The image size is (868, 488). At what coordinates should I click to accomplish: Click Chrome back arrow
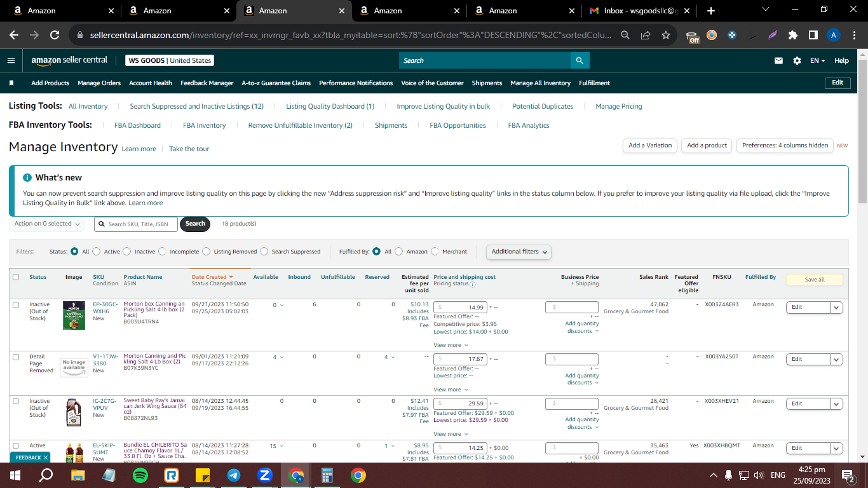point(14,36)
